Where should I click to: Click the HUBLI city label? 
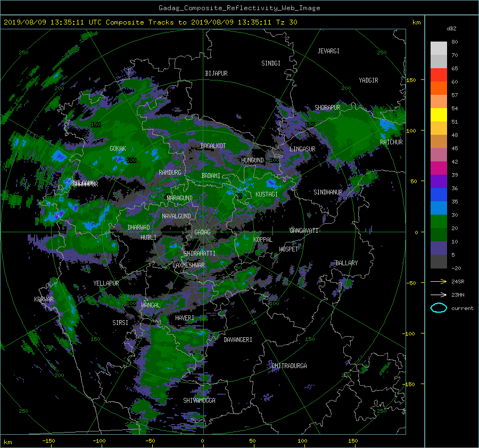pos(148,238)
